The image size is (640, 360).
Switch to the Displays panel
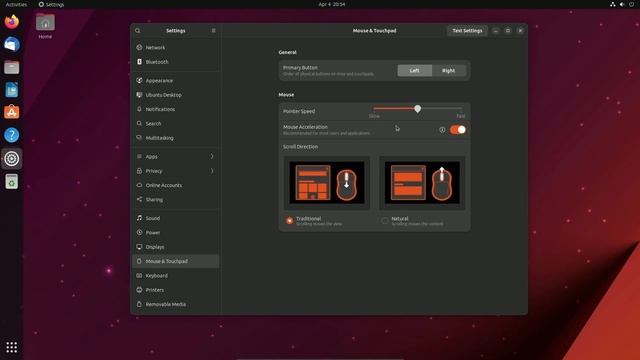[x=176, y=247]
